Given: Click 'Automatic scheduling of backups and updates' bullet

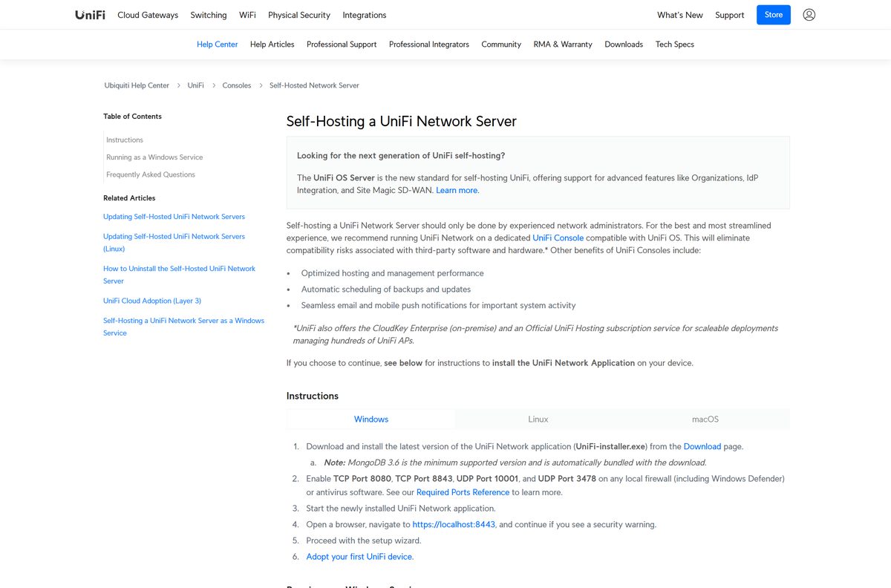Looking at the screenshot, I should [386, 290].
